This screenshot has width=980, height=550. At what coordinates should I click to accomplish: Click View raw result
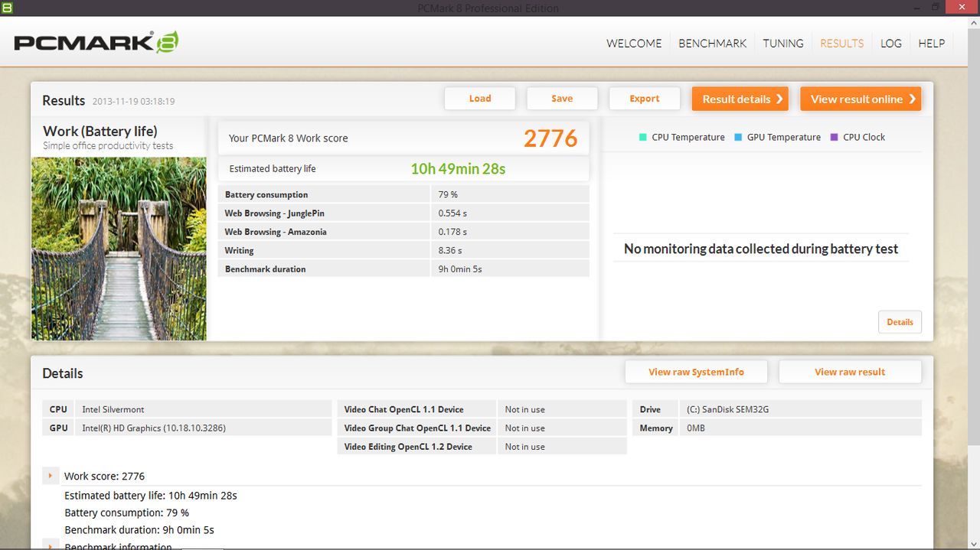[850, 372]
